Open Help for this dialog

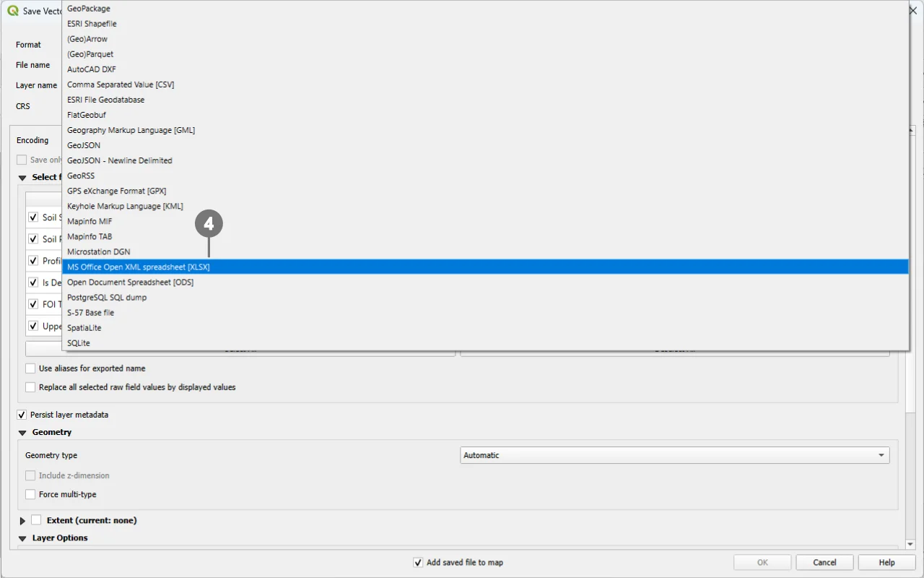[886, 563]
